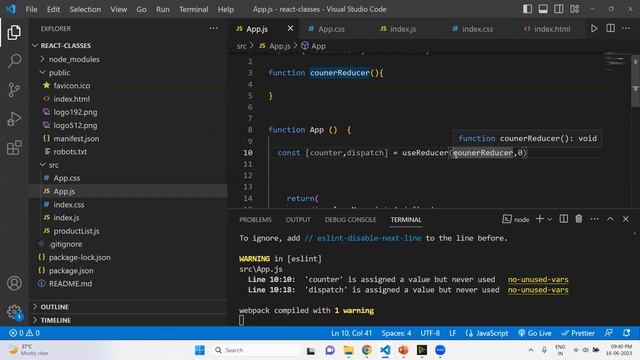640x360 pixels.
Task: Click the editor minimap
Action: click(x=615, y=62)
